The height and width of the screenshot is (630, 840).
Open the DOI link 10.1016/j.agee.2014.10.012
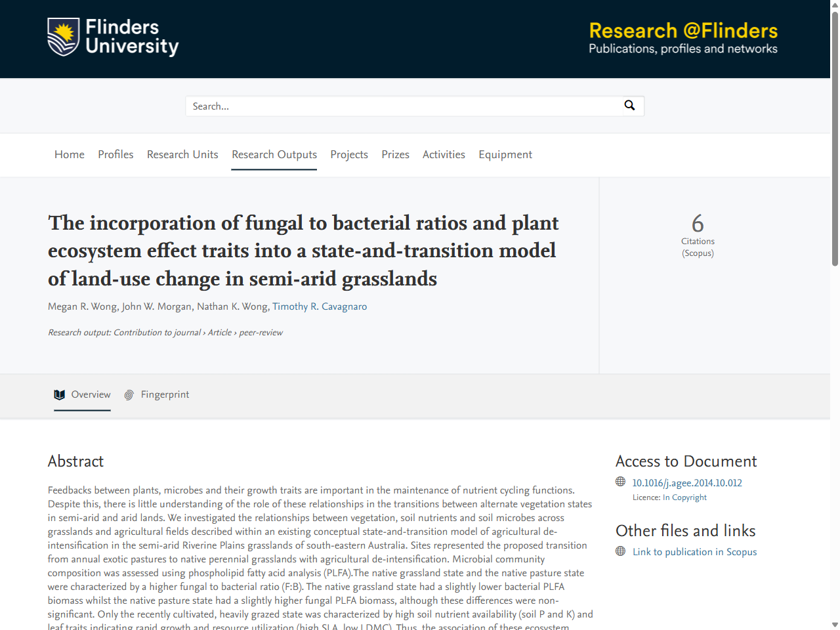click(x=687, y=482)
